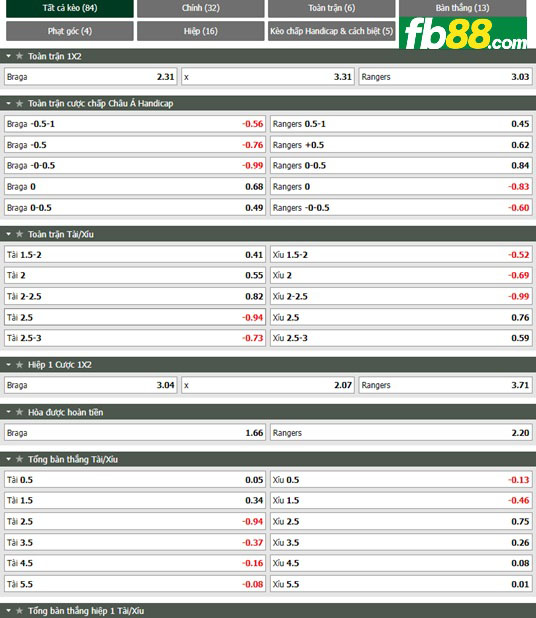Star the Toàn trận cược chấp Handicap section
This screenshot has height=618, width=536.
19,104
